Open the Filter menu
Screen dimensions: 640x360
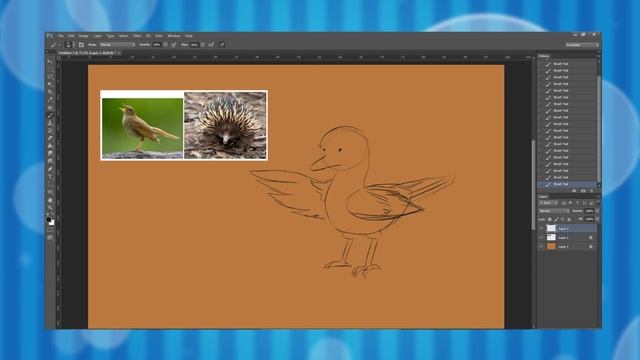137,36
